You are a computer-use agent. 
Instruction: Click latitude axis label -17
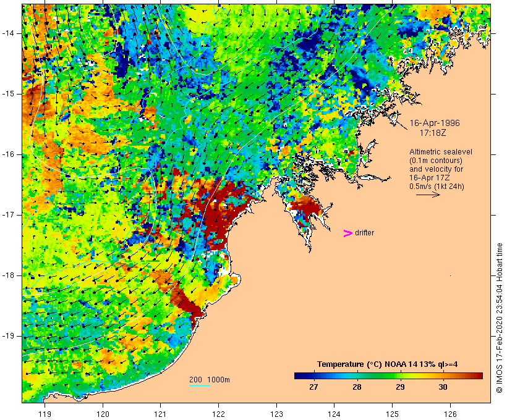pyautogui.click(x=8, y=215)
